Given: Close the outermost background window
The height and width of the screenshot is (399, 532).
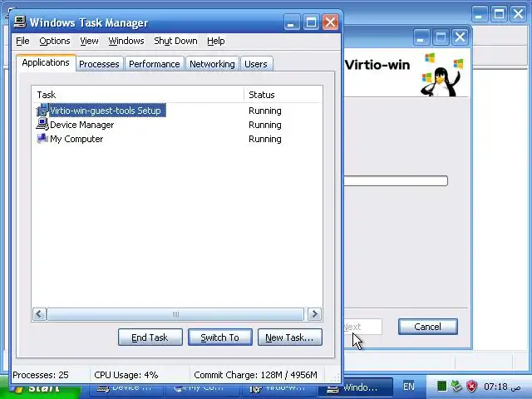Looking at the screenshot, I should click(518, 14).
